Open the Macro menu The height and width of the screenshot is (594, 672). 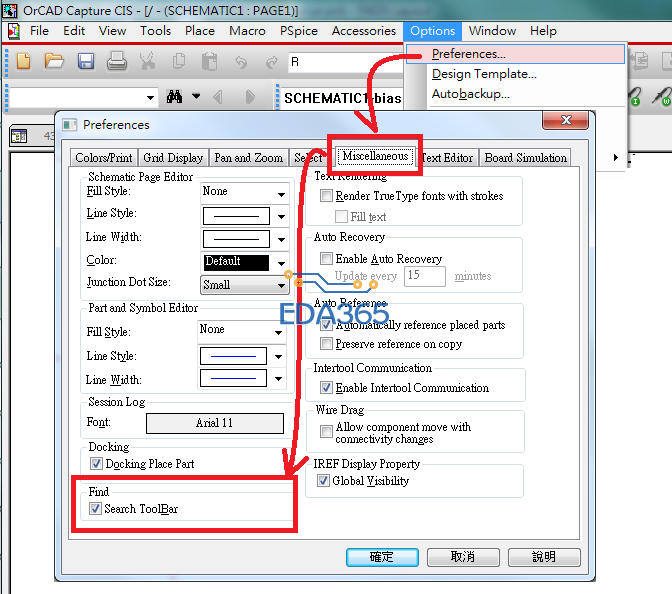coord(247,31)
